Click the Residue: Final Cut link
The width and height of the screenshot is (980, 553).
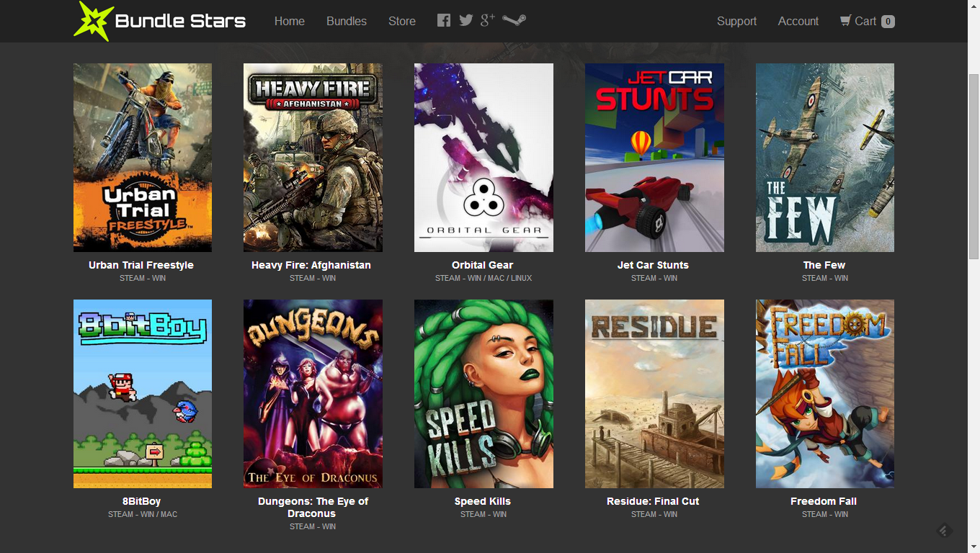(x=653, y=500)
